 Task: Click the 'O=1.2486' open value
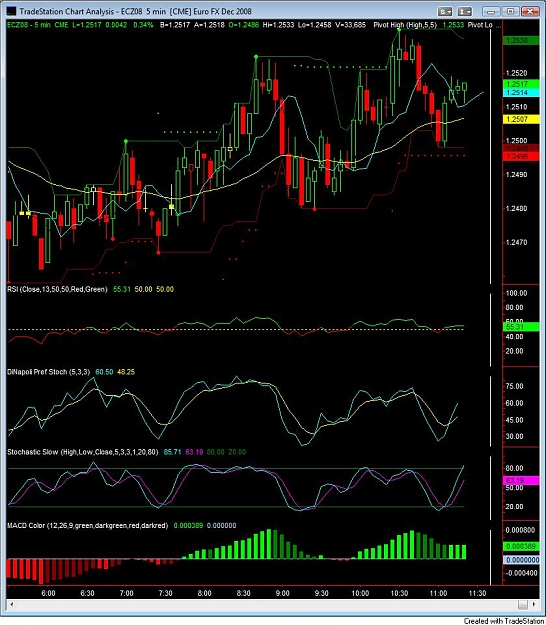(244, 25)
